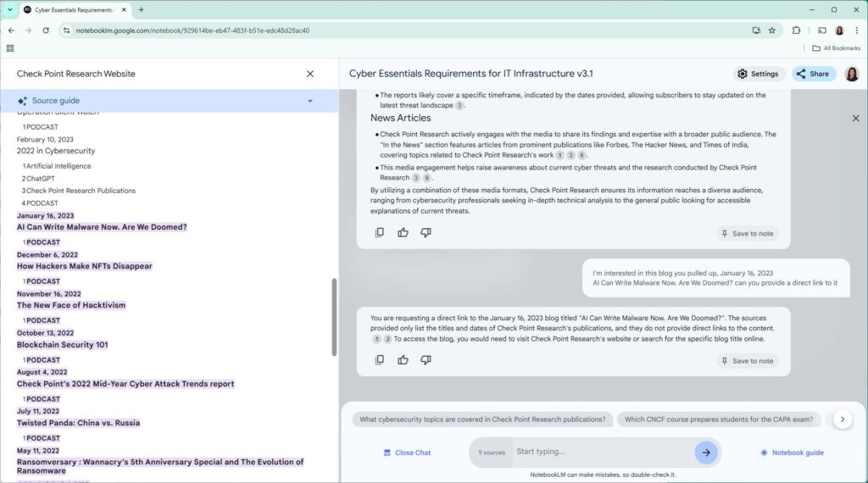Viewport: 868px width, 483px height.
Task: Select suggested question about cybersecurity topics
Action: point(482,419)
